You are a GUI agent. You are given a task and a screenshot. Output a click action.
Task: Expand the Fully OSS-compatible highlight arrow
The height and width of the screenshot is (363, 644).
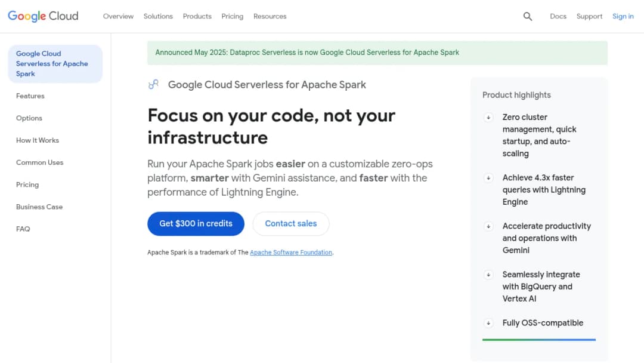[x=488, y=323]
